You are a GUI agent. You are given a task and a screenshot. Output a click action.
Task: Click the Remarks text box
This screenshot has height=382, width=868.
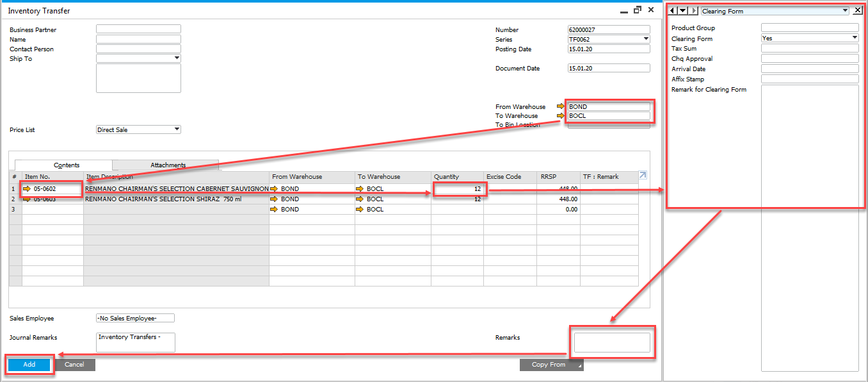click(x=612, y=342)
